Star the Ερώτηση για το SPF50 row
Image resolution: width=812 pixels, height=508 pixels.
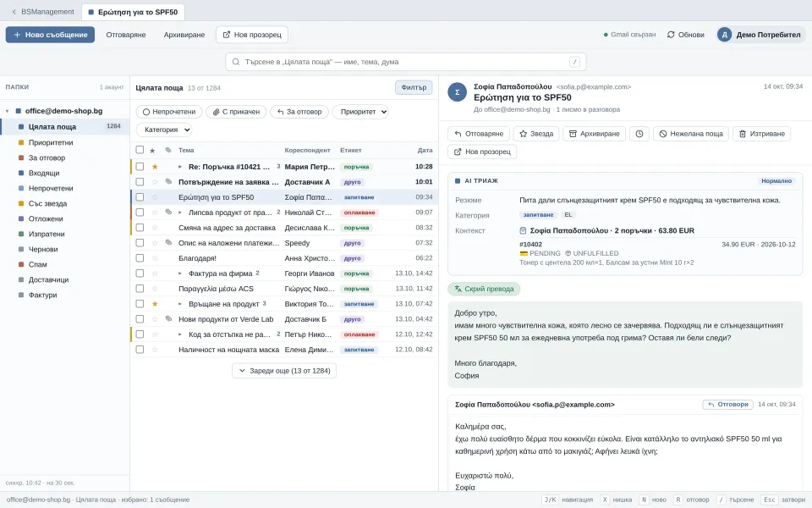[155, 197]
